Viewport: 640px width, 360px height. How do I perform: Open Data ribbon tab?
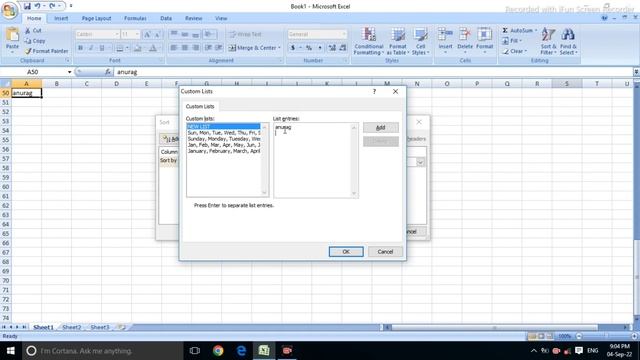(166, 18)
